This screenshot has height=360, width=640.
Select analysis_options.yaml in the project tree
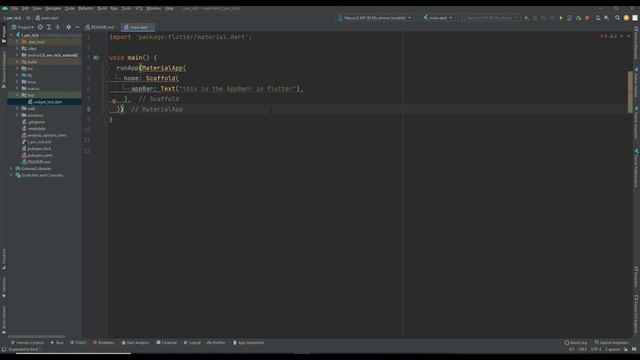pyautogui.click(x=44, y=135)
